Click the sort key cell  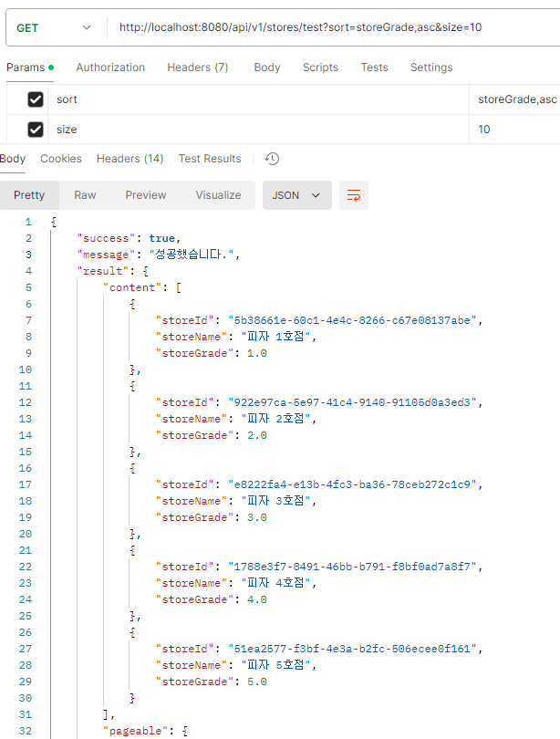pos(258,99)
